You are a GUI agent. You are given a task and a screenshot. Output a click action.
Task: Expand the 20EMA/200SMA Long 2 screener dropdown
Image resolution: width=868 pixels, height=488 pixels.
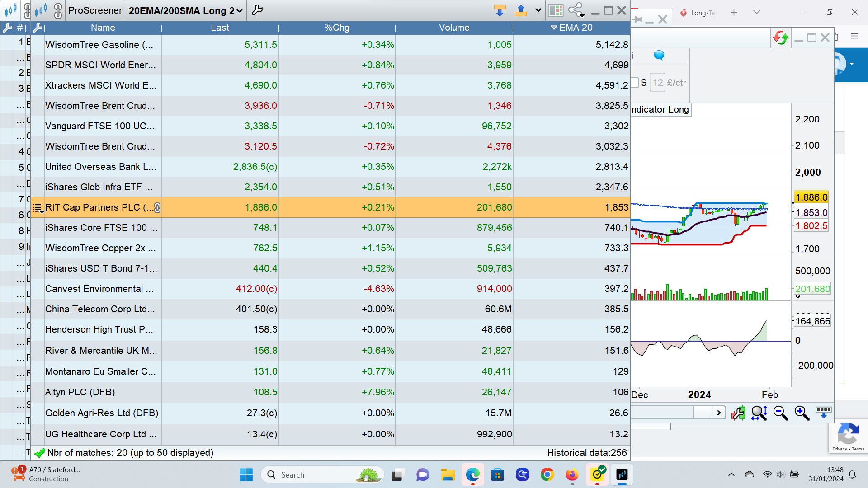[239, 10]
